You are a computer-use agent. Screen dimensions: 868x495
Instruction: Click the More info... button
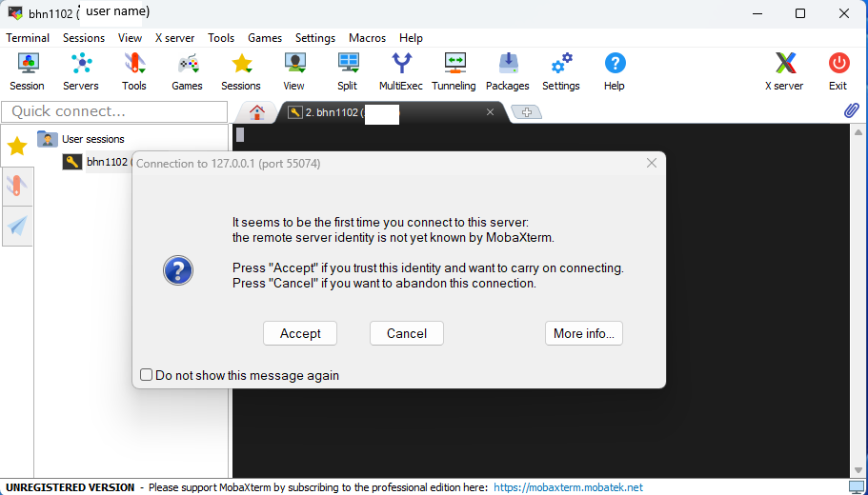(584, 333)
